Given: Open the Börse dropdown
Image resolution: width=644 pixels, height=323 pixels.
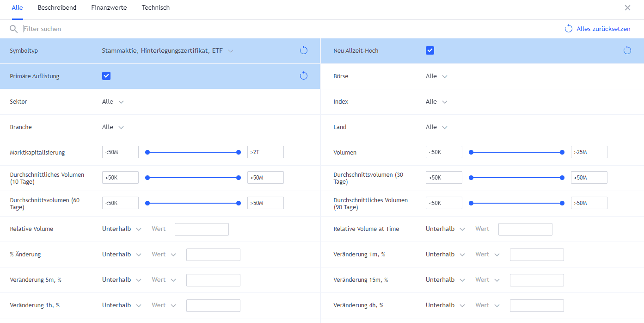Looking at the screenshot, I should click(436, 76).
